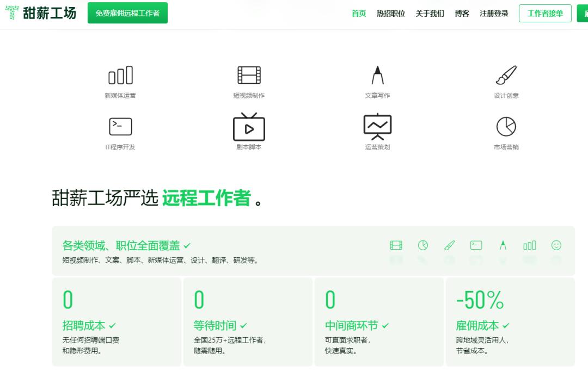This screenshot has width=588, height=378.
Task: Click the marker pen icon in the banner row
Action: click(x=503, y=245)
